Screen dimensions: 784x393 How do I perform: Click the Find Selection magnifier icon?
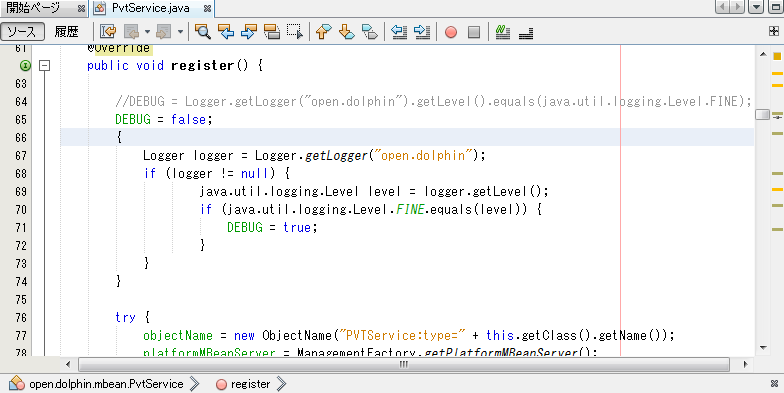[x=202, y=32]
